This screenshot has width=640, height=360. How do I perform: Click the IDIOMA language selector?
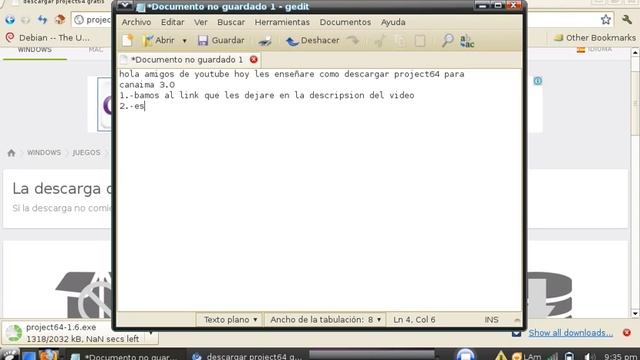(594, 49)
